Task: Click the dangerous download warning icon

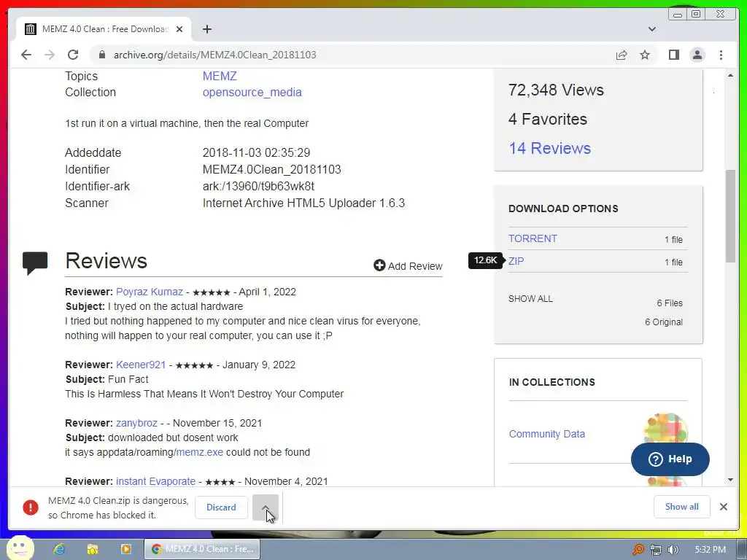Action: pos(31,507)
